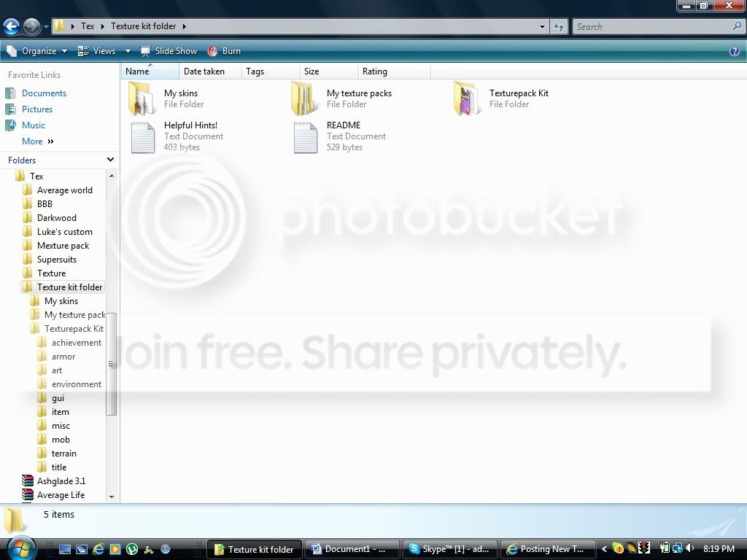The image size is (747, 560).
Task: Open the Views dropdown arrow
Action: (128, 51)
